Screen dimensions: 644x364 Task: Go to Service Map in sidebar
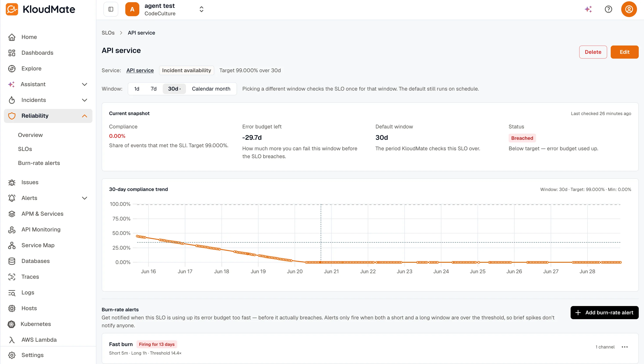(x=38, y=245)
